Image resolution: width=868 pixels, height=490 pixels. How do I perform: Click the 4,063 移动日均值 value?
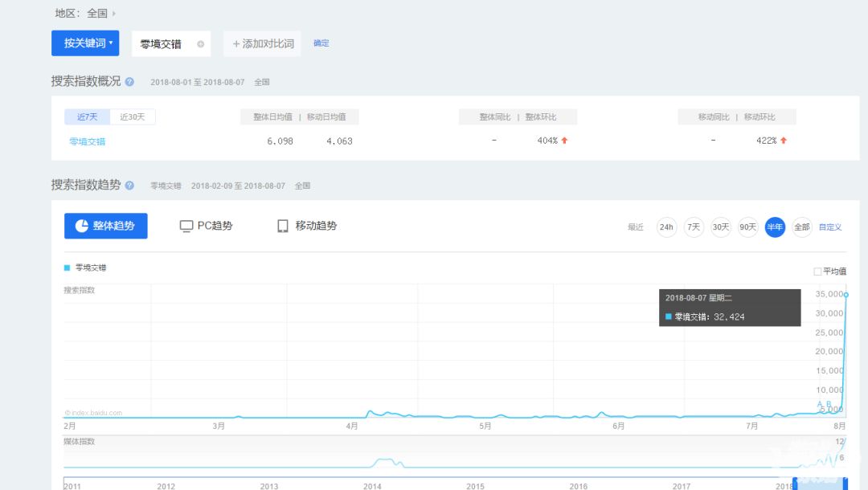point(339,141)
